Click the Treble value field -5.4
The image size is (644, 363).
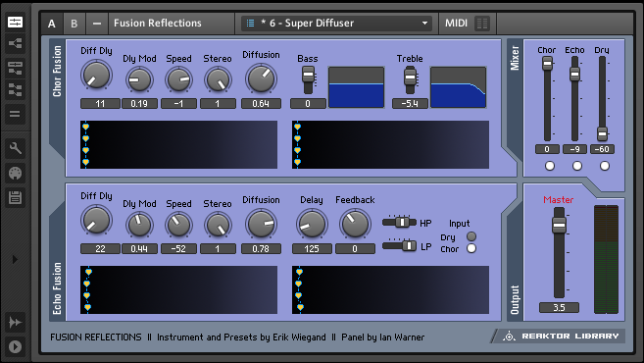click(x=410, y=104)
